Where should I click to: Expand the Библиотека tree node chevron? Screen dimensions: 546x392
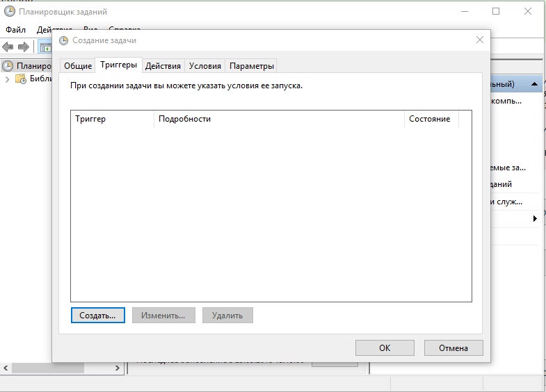pyautogui.click(x=8, y=79)
